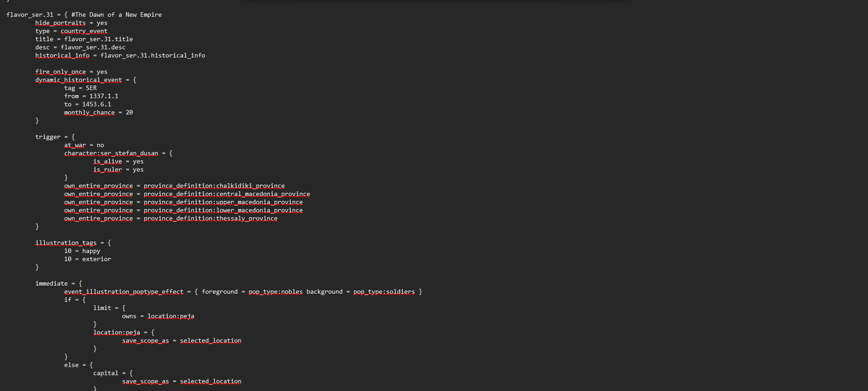Screen dimensions: 868x391
Task: Click the comment '#The Dawn of a New Empire'
Action: (117, 15)
